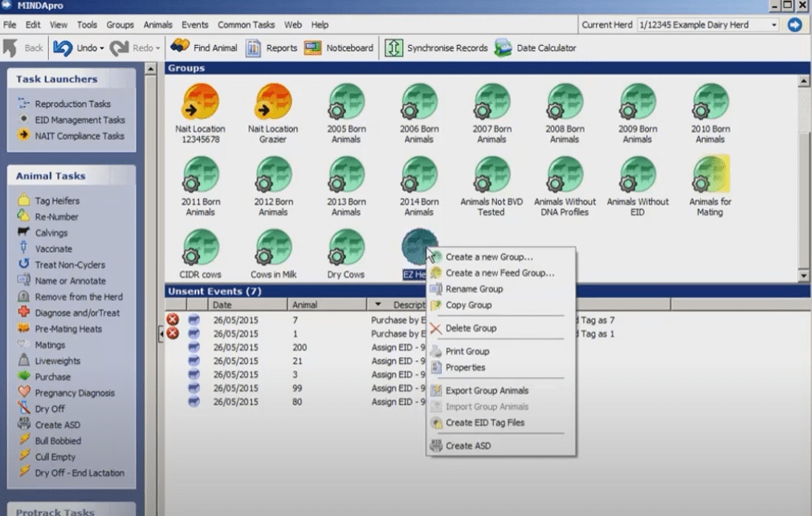Open NAIT Compliance Tasks launcher
This screenshot has height=516, width=812.
[71, 136]
